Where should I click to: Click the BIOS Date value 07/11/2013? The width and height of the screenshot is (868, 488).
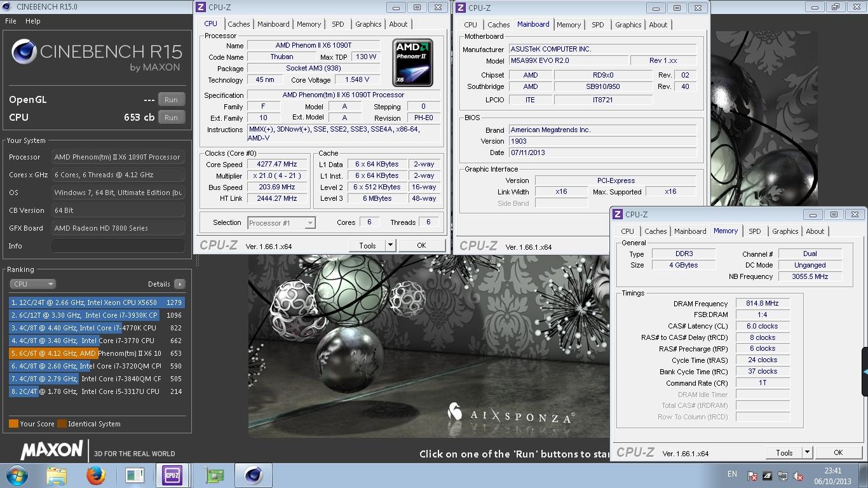click(x=602, y=152)
